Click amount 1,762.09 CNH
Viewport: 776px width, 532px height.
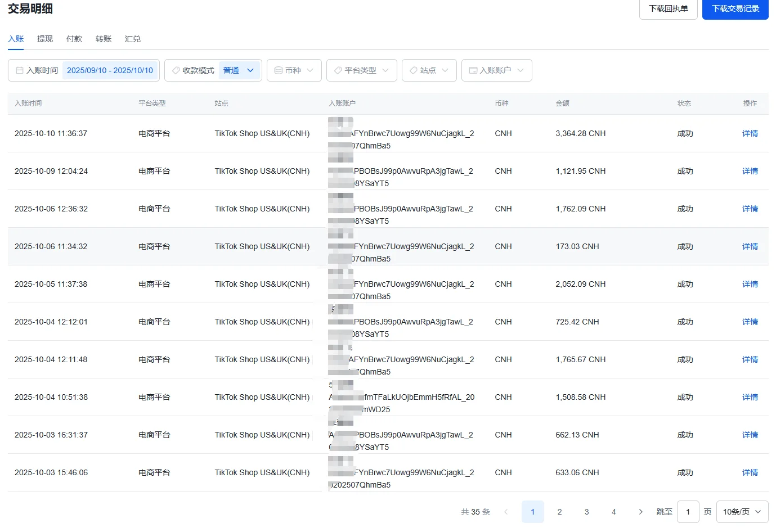pyautogui.click(x=581, y=209)
